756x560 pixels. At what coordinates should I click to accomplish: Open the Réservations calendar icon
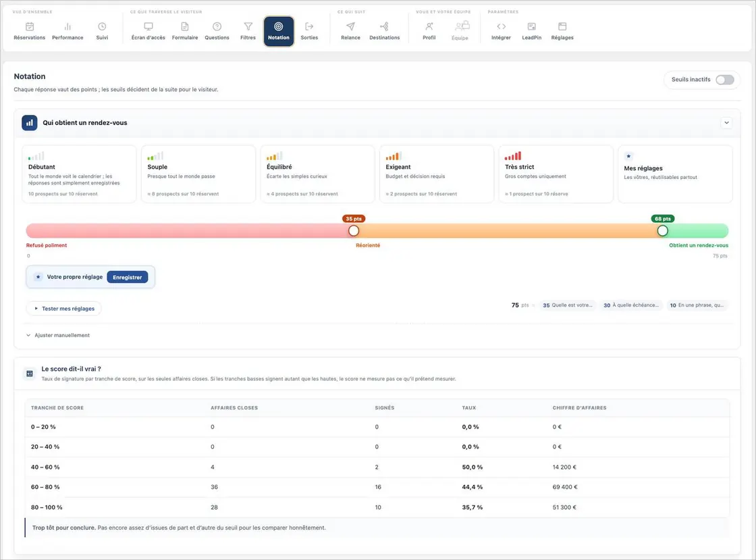tap(30, 26)
